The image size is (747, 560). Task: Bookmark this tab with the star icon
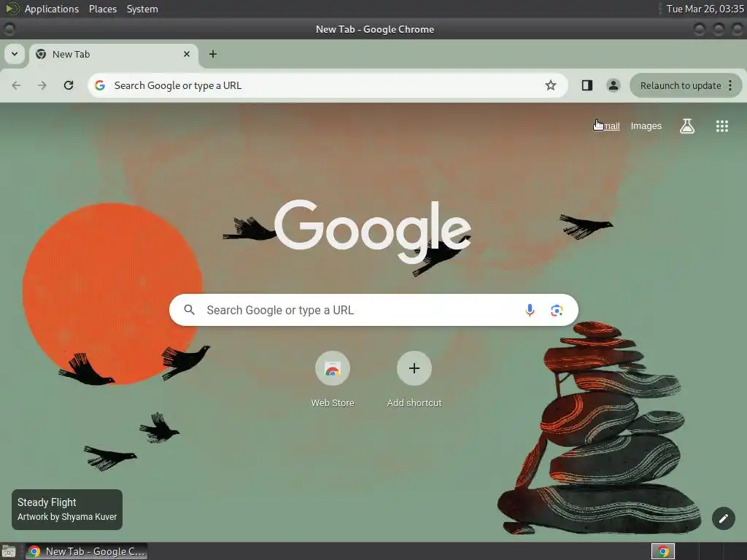[551, 85]
